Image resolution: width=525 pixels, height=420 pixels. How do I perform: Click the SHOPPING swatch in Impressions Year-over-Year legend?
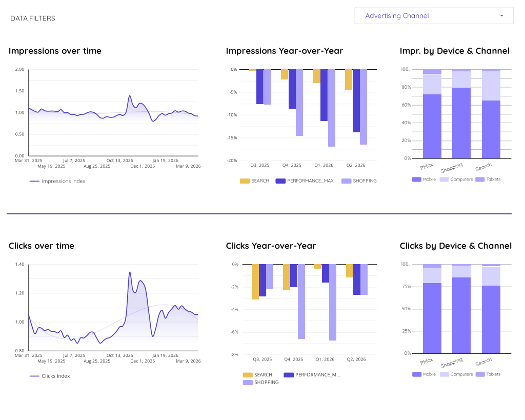tap(346, 181)
